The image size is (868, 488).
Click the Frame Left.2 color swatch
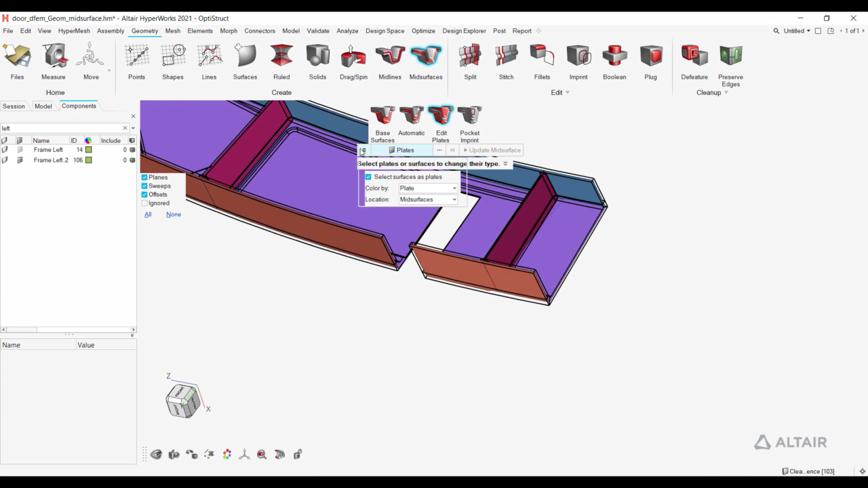click(88, 160)
